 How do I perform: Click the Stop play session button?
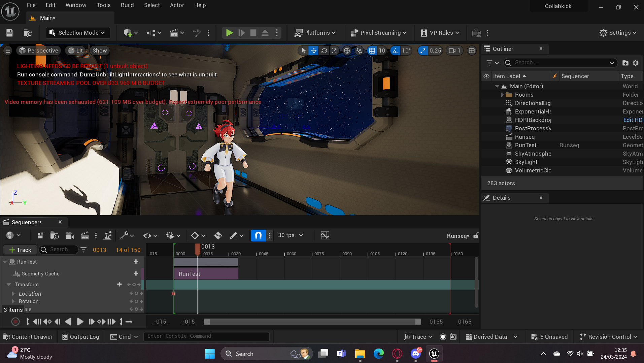click(253, 33)
